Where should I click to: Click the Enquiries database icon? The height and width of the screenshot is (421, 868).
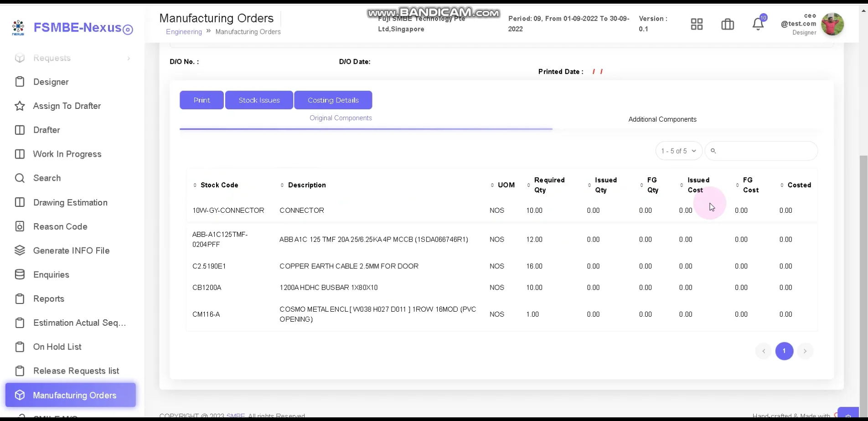pyautogui.click(x=20, y=274)
